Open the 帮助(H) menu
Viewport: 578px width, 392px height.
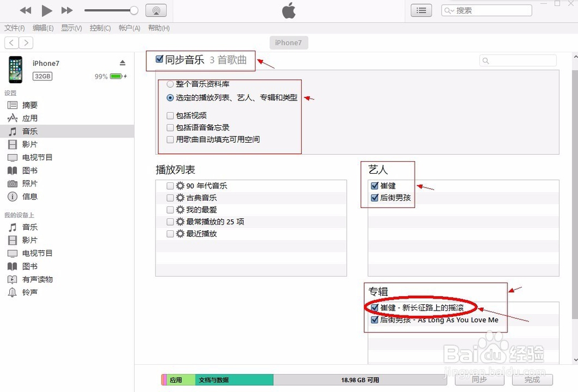(x=159, y=28)
